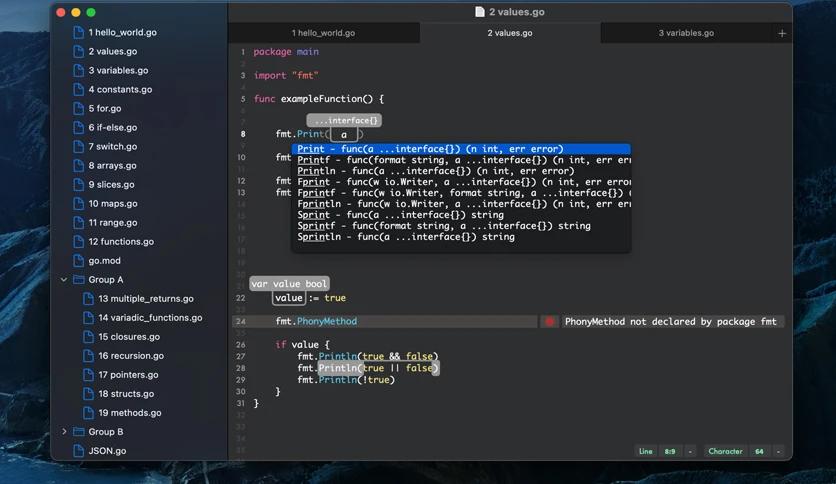Image resolution: width=836 pixels, height=484 pixels.
Task: Click the Line label in status bar
Action: (646, 451)
